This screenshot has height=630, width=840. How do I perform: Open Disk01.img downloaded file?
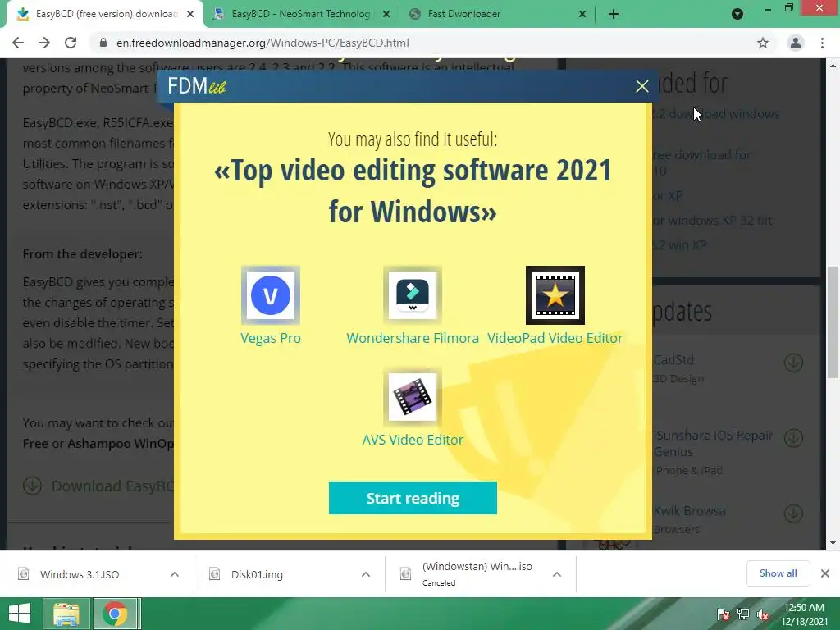point(257,574)
